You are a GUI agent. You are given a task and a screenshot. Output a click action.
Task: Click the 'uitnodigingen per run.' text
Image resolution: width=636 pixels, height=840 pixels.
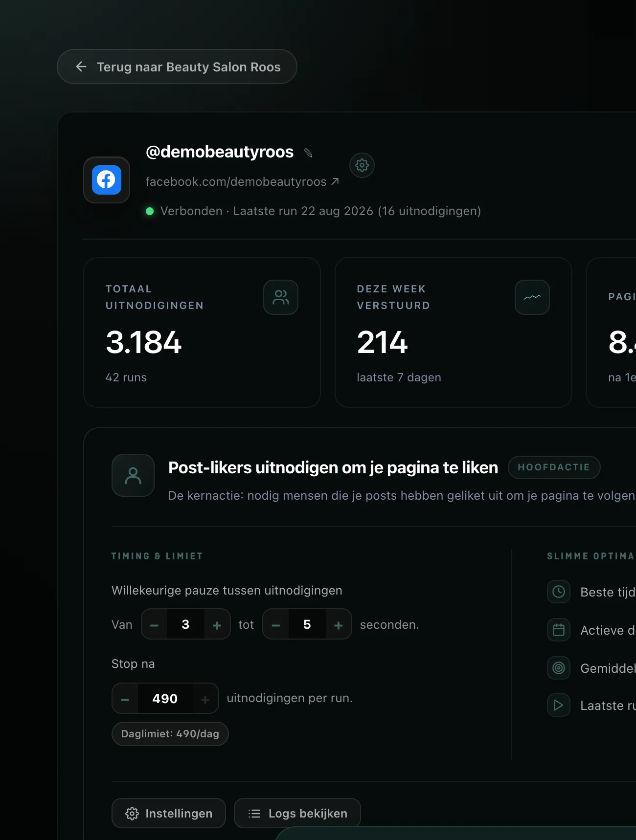coord(290,698)
